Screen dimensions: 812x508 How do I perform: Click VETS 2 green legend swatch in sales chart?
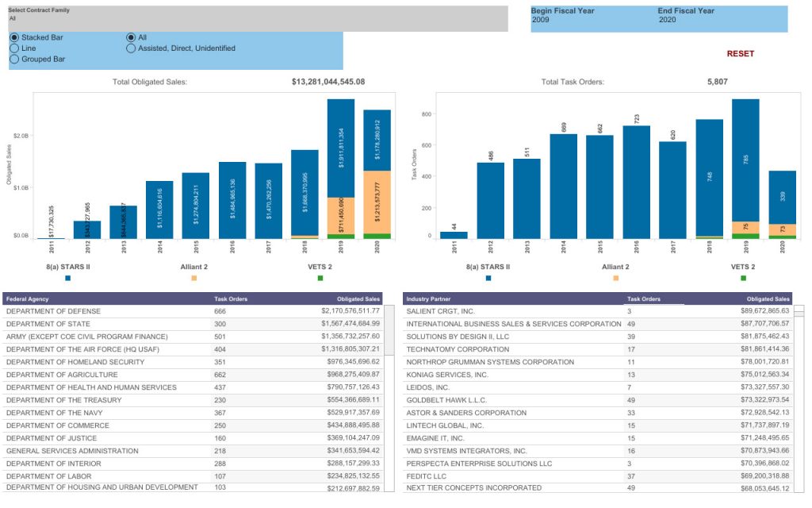(320, 279)
